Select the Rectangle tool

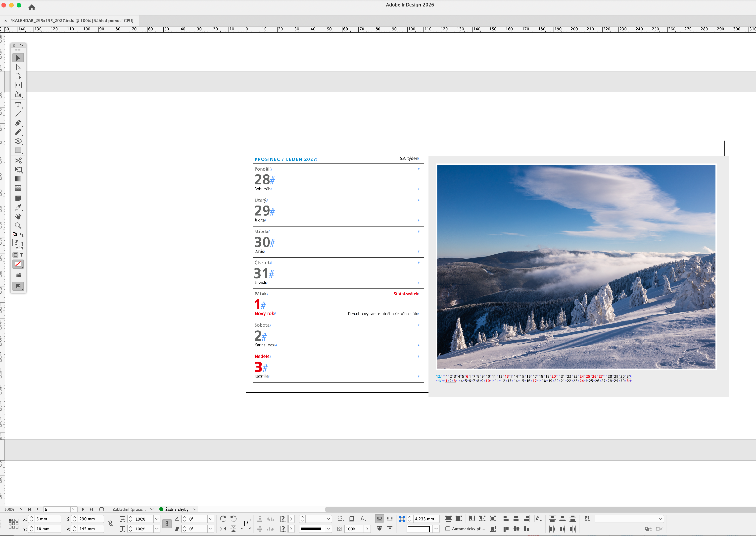[18, 151]
